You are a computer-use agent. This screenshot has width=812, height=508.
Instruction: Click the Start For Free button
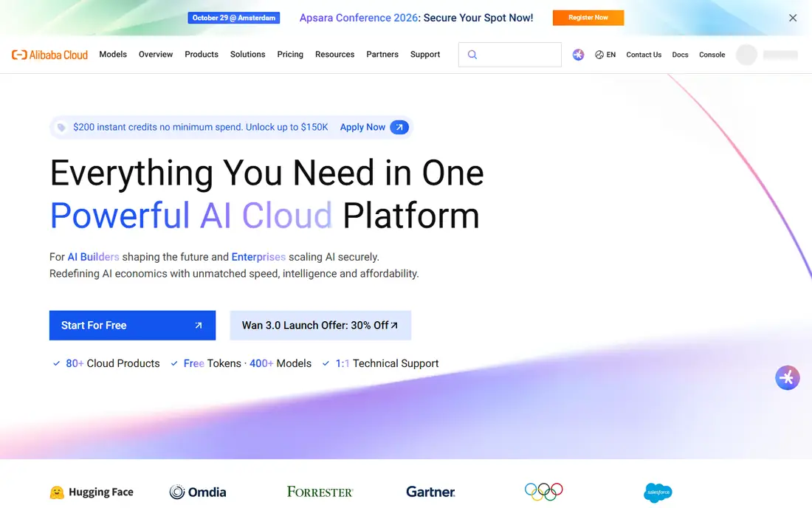132,325
